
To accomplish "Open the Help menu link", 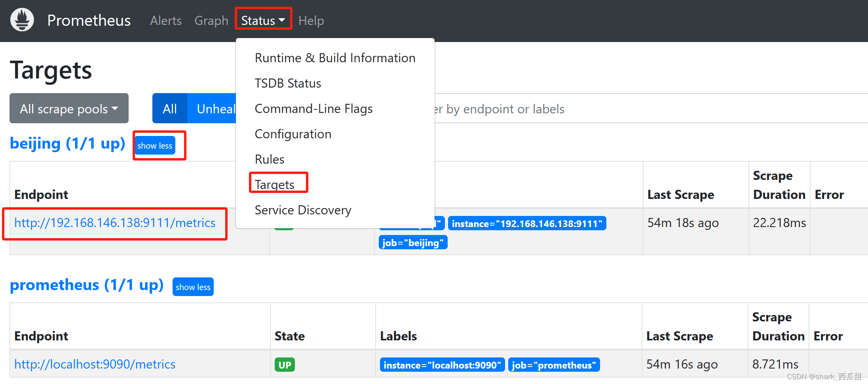I will 311,21.
